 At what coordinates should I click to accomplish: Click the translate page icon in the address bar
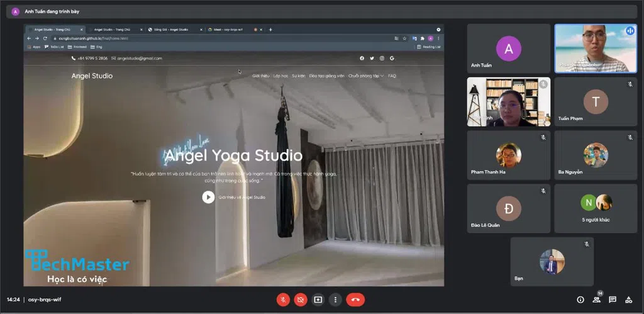(x=396, y=38)
